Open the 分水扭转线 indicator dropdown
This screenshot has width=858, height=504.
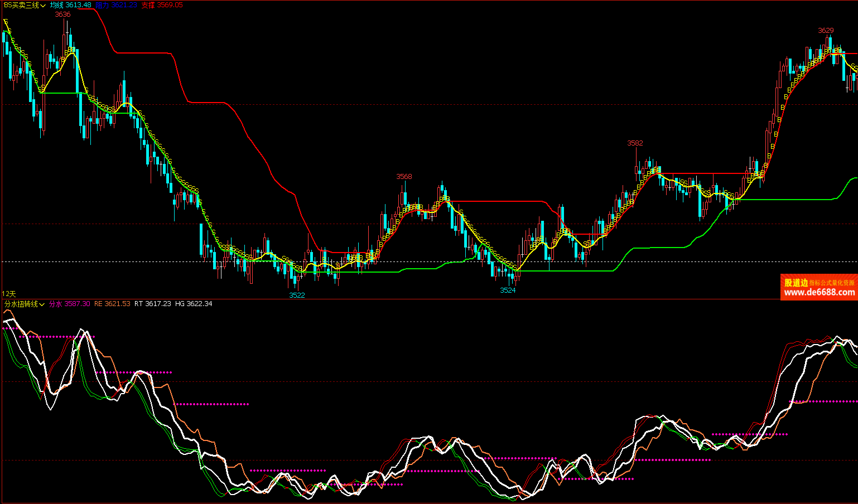click(x=42, y=304)
